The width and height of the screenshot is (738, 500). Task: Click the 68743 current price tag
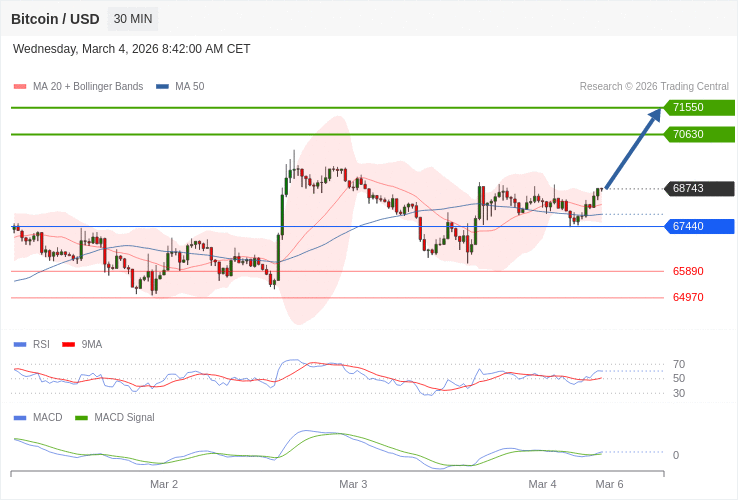[698, 189]
